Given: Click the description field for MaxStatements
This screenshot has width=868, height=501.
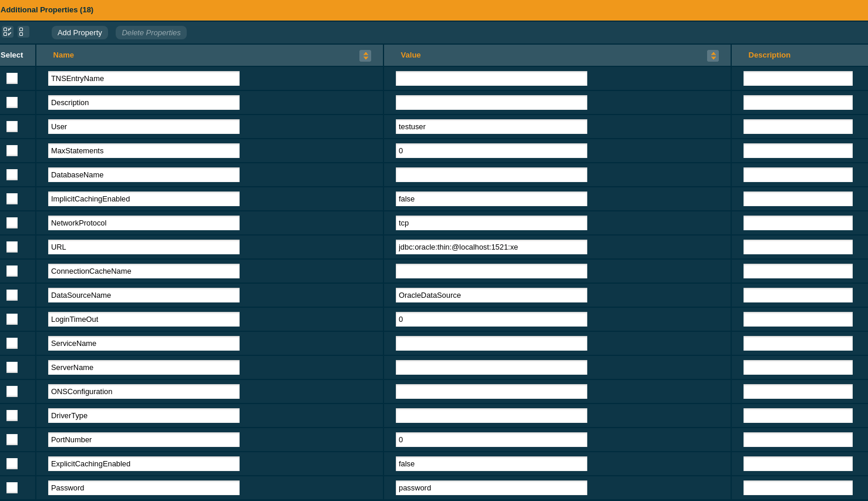Looking at the screenshot, I should pos(798,151).
